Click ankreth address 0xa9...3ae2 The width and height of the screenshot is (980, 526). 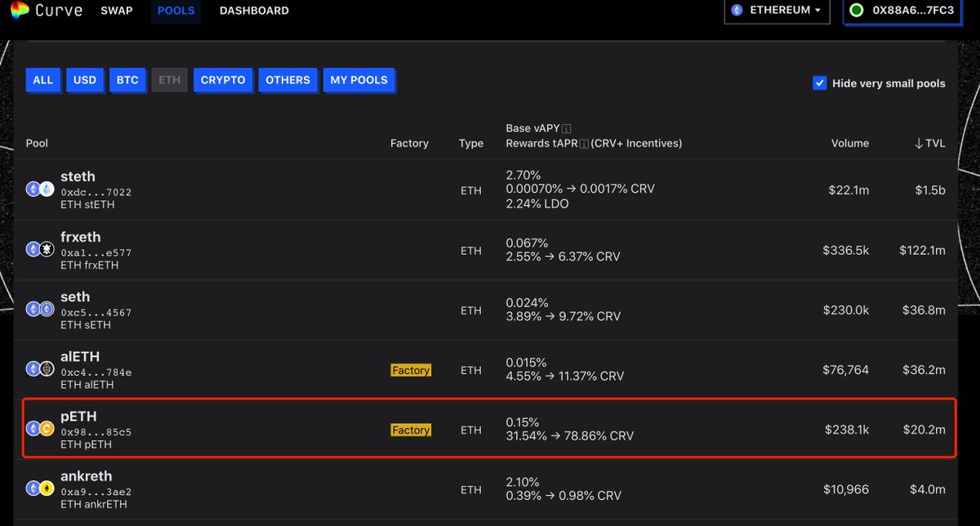coord(96,492)
